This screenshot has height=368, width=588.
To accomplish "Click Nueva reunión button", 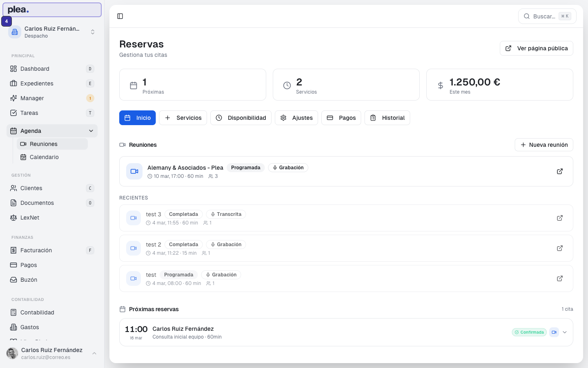I will (544, 145).
